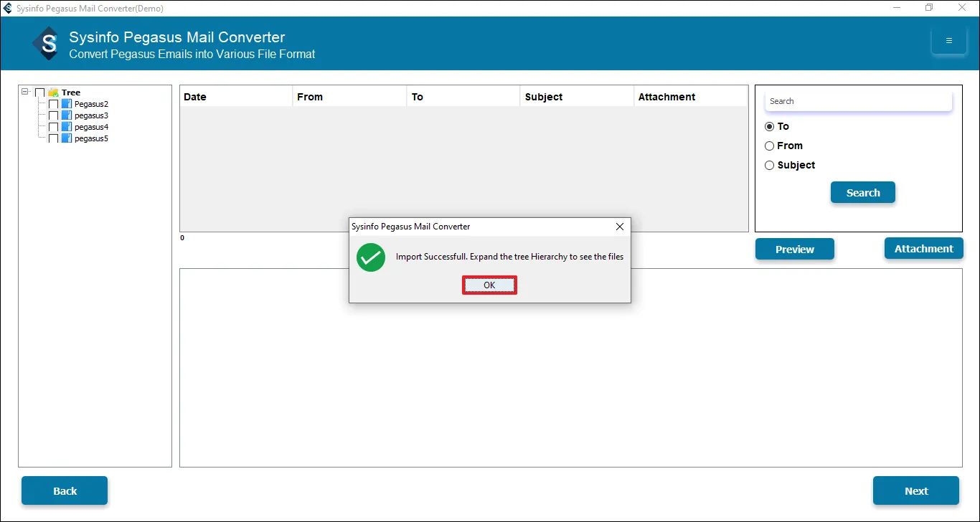This screenshot has width=980, height=522.
Task: Open the hamburger menu in the header
Action: click(948, 41)
